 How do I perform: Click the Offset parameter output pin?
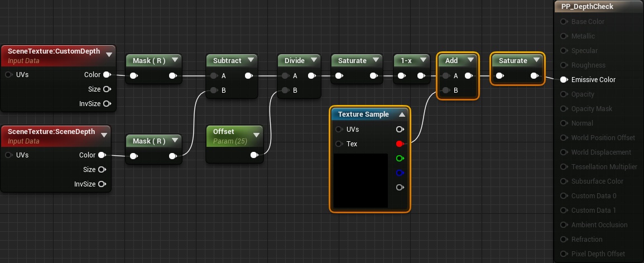point(254,155)
